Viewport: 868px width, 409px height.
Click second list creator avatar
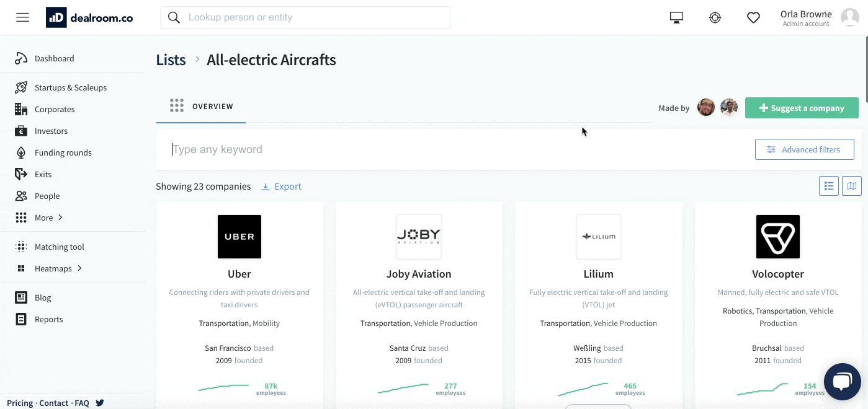point(729,107)
